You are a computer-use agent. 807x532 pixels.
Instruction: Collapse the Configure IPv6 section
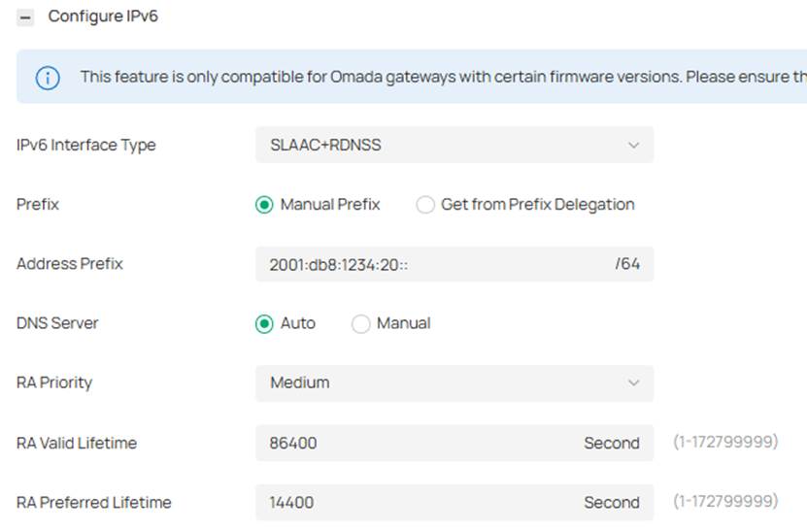coord(25,18)
